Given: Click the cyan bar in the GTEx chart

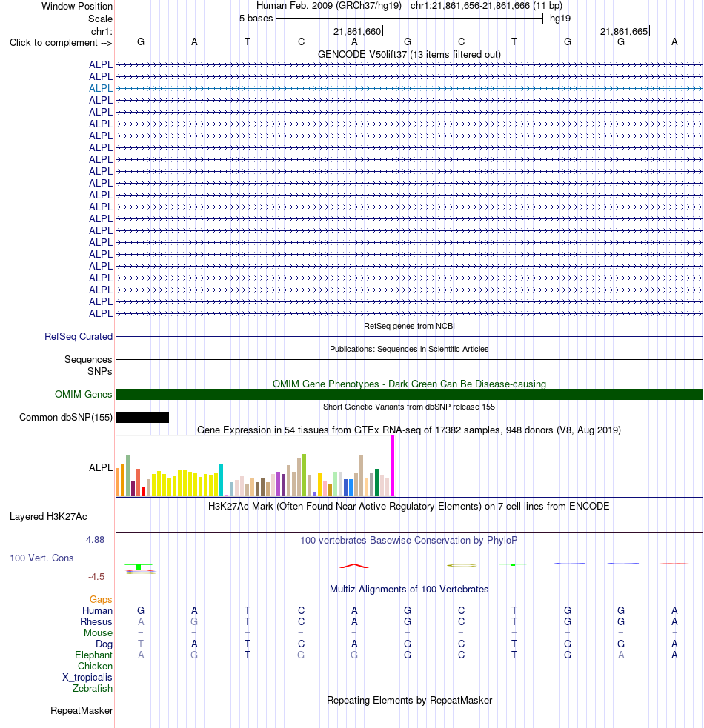Looking at the screenshot, I should tap(221, 480).
